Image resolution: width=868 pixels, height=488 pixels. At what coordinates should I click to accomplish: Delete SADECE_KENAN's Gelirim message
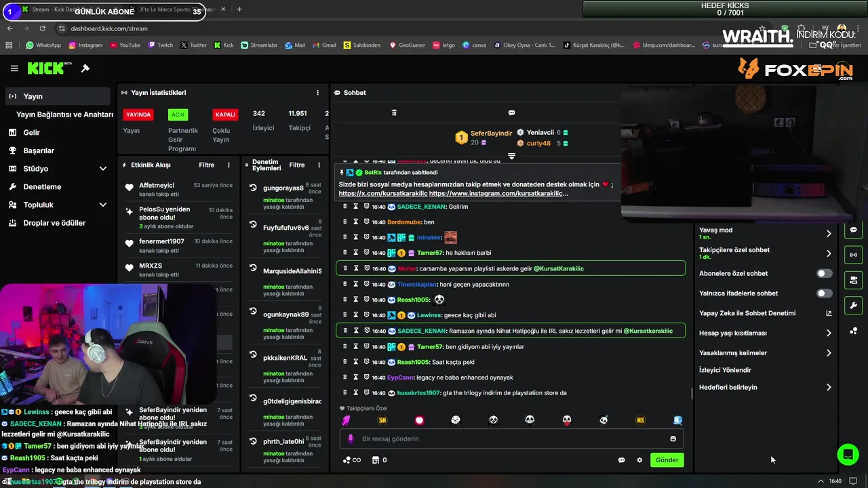pyautogui.click(x=344, y=206)
